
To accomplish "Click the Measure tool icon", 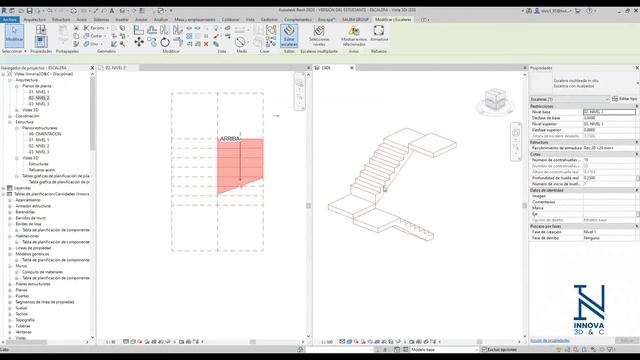I will [x=241, y=42].
